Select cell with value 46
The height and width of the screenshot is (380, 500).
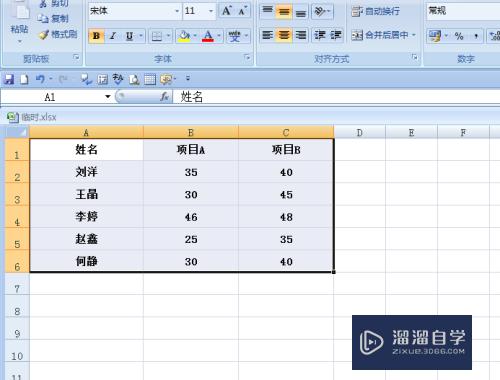191,217
